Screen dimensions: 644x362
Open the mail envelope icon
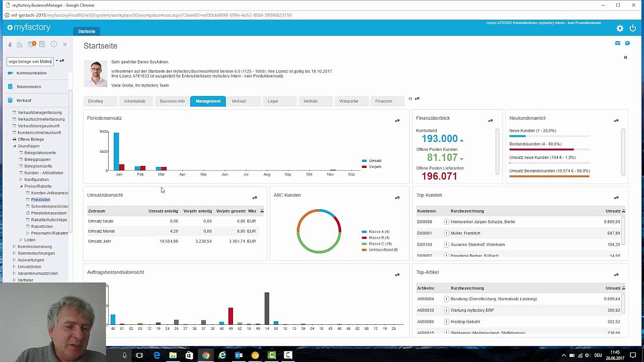[x=617, y=43]
